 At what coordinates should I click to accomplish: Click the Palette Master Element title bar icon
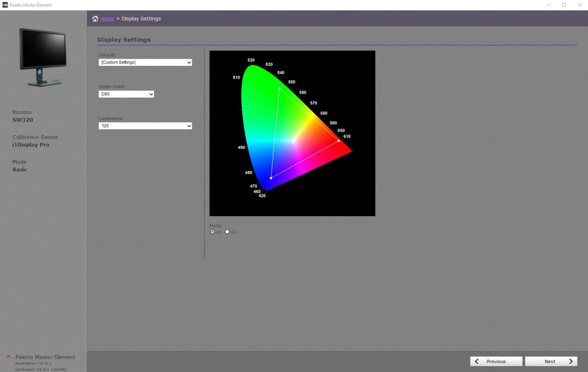pyautogui.click(x=5, y=5)
